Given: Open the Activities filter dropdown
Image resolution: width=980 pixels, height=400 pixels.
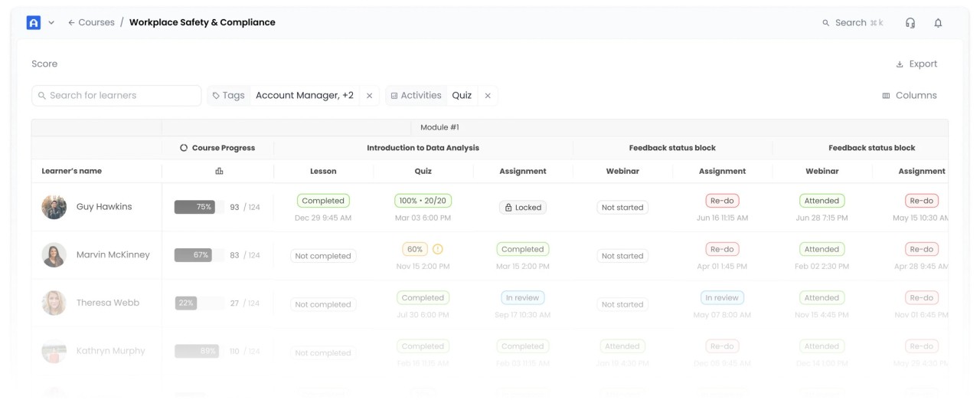Looking at the screenshot, I should (416, 96).
